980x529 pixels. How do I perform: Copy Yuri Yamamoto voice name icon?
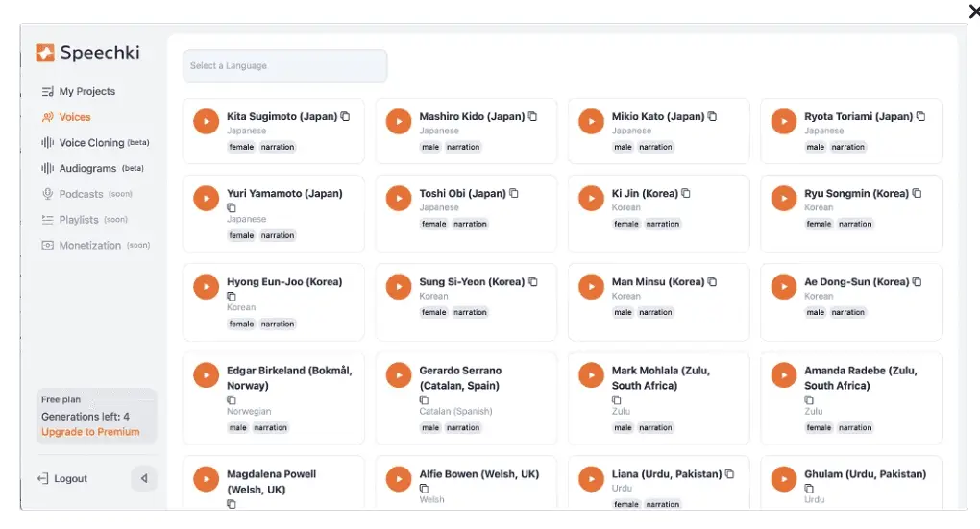[232, 207]
